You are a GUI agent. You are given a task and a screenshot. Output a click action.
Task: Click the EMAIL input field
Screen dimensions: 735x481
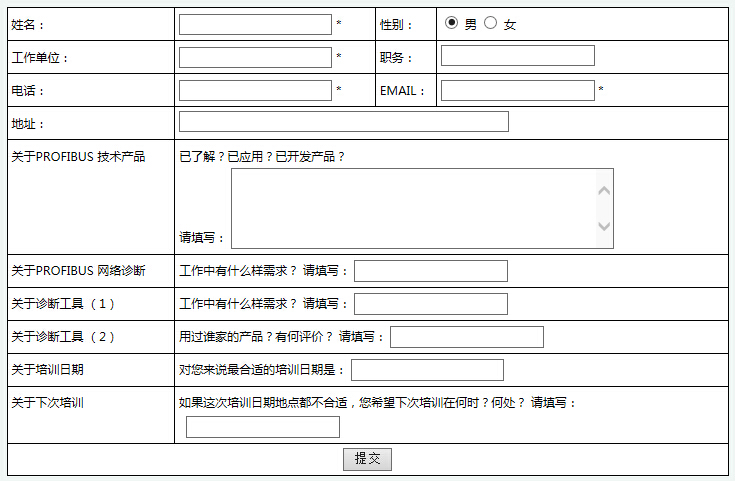(x=517, y=91)
